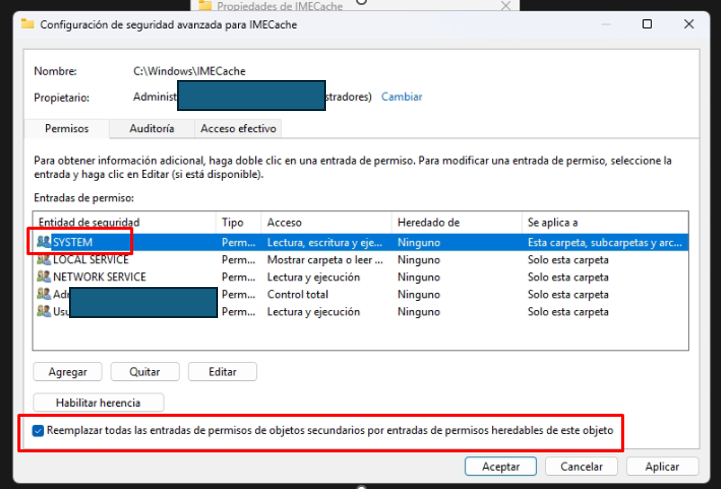Screen dimensions: 721x489
Task: Confirm with the Aceptar button
Action: click(x=501, y=466)
